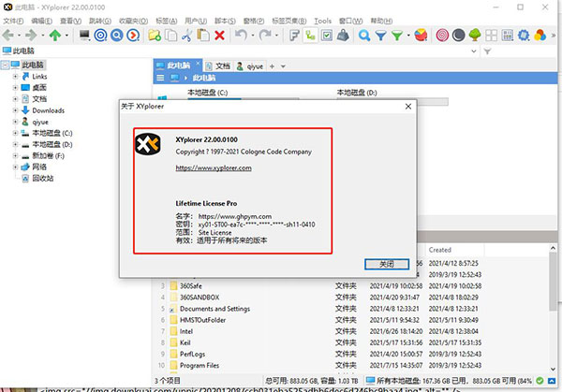562x392 pixels.
Task: Collapse the 此电脑 root tree node
Action: click(x=6, y=65)
